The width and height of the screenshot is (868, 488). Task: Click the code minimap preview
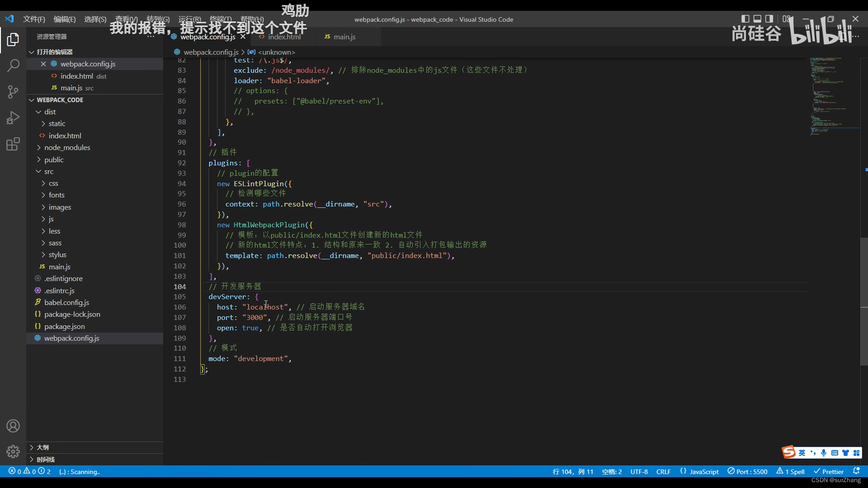click(834, 96)
